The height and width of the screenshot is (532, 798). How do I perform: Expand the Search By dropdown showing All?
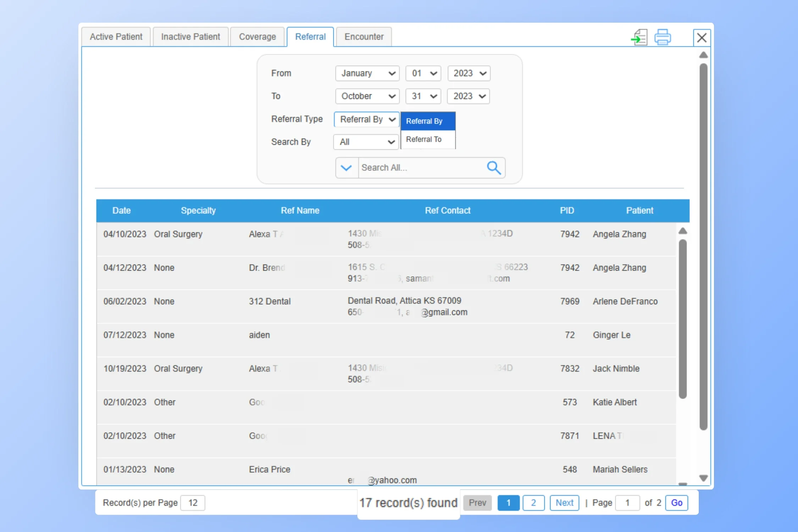point(366,142)
